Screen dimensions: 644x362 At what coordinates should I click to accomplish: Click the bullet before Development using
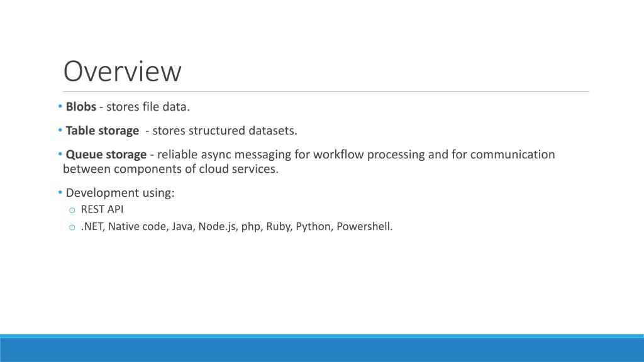tap(60, 192)
